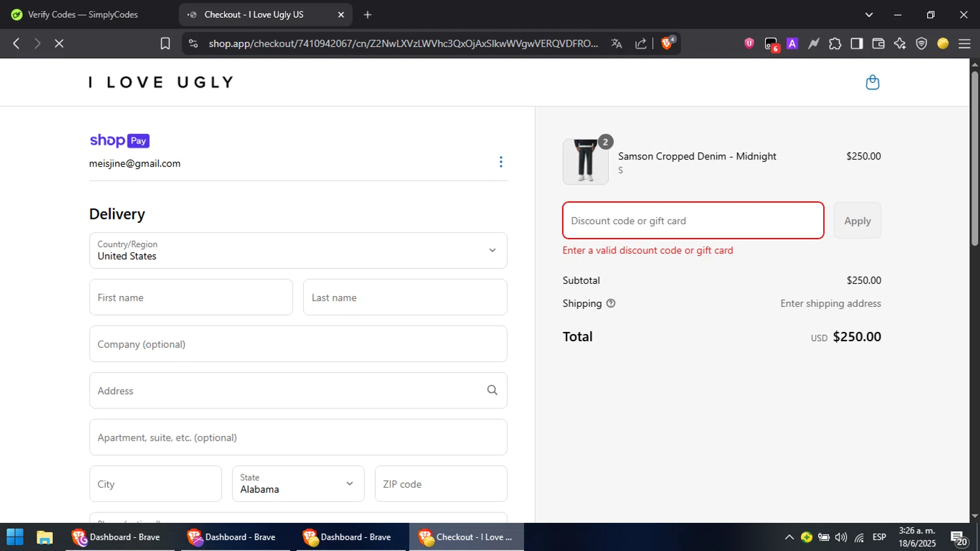Click the Shop Pay logo

[120, 141]
